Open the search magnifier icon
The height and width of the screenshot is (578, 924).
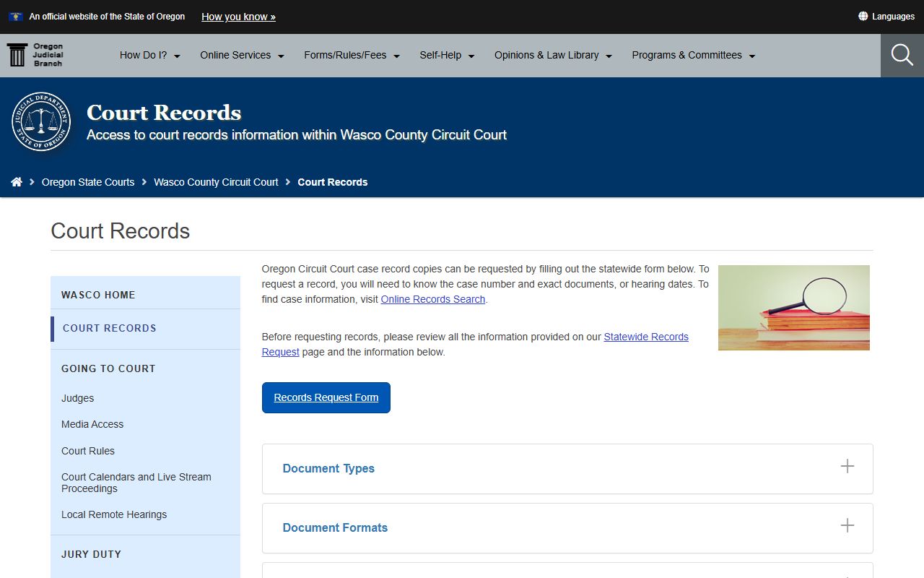(902, 55)
